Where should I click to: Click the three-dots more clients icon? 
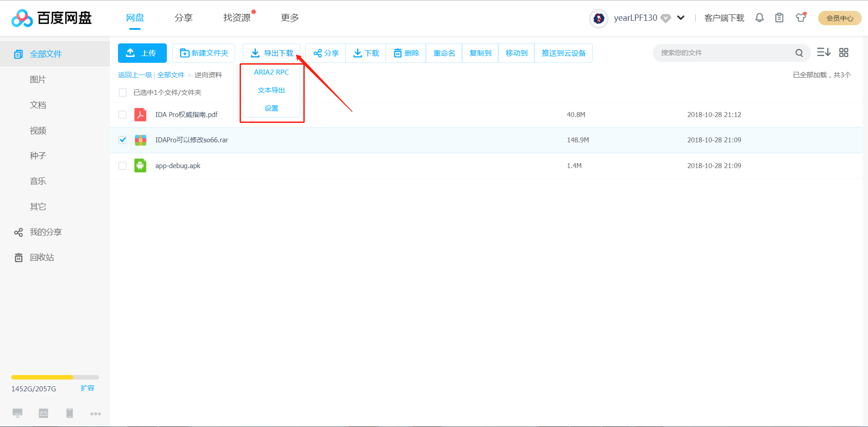95,414
